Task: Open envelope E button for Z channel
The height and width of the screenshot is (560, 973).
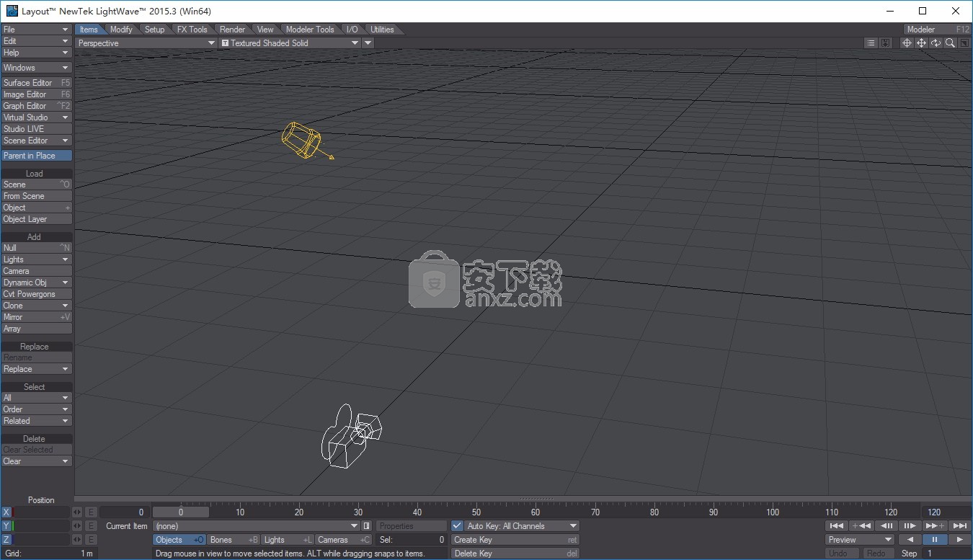Action: pyautogui.click(x=91, y=539)
